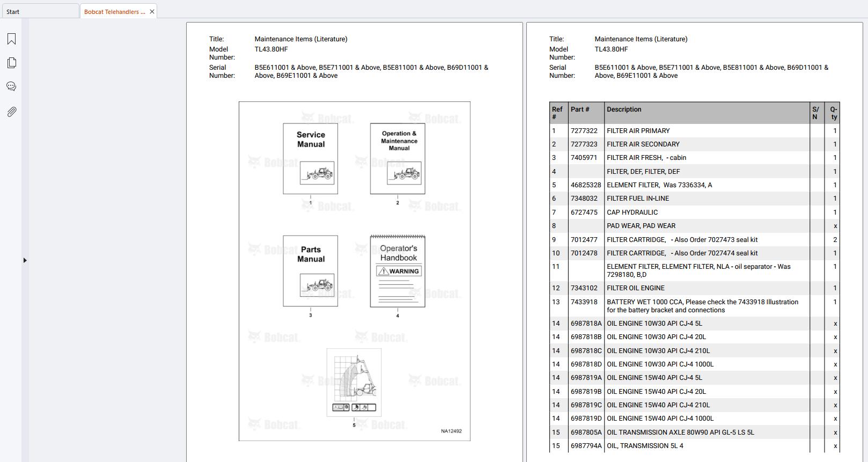Click model number TL43.80HF on right page
This screenshot has height=462, width=868.
[611, 49]
